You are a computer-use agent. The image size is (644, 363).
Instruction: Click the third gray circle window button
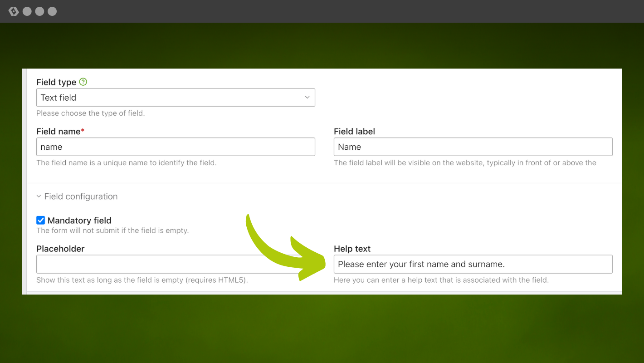click(53, 11)
